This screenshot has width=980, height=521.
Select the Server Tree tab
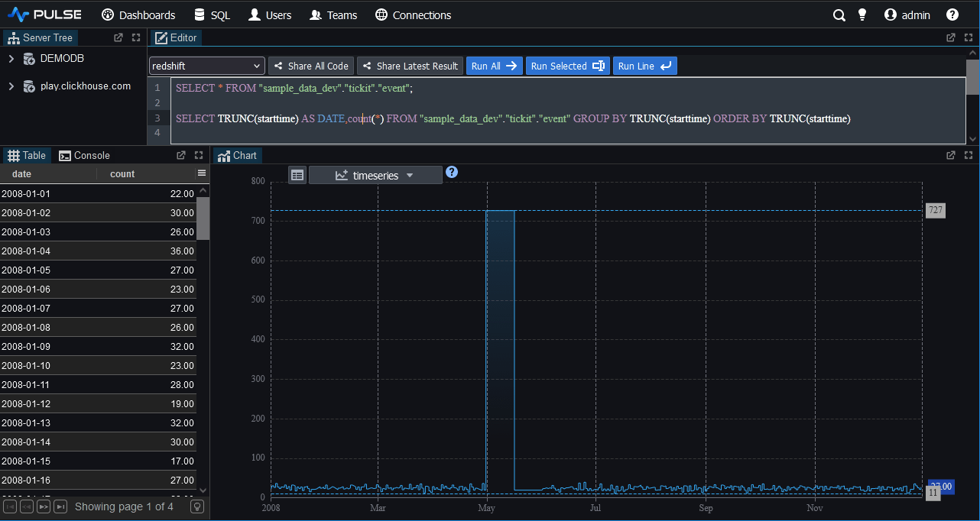pyautogui.click(x=41, y=37)
